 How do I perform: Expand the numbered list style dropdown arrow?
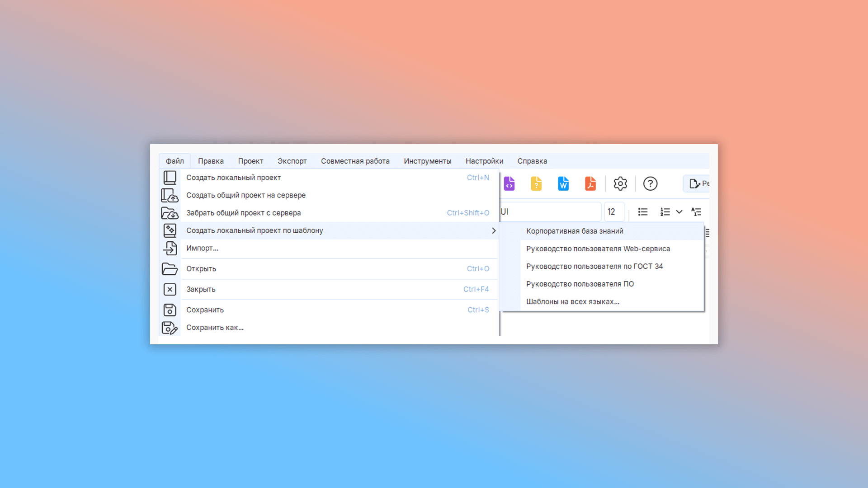click(679, 212)
